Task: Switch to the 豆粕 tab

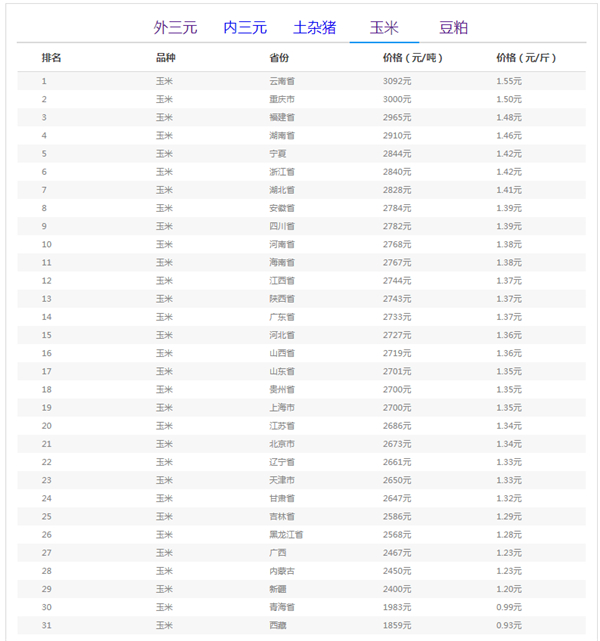Action: (453, 27)
